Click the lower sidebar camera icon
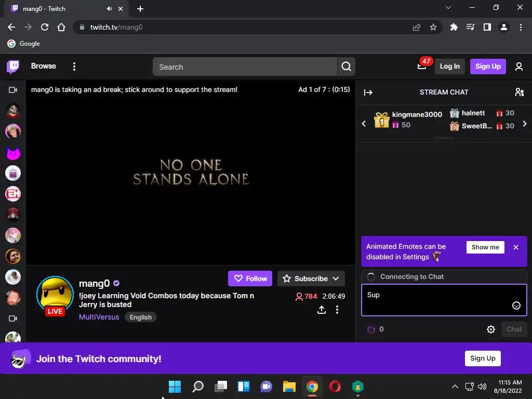532x399 pixels. pyautogui.click(x=13, y=318)
